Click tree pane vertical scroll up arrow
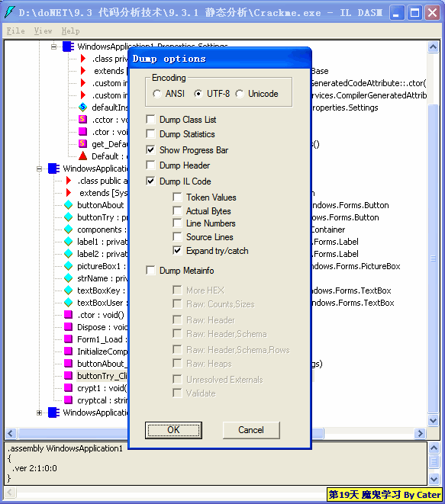Screen dimensions: 445x504 pos(433,47)
